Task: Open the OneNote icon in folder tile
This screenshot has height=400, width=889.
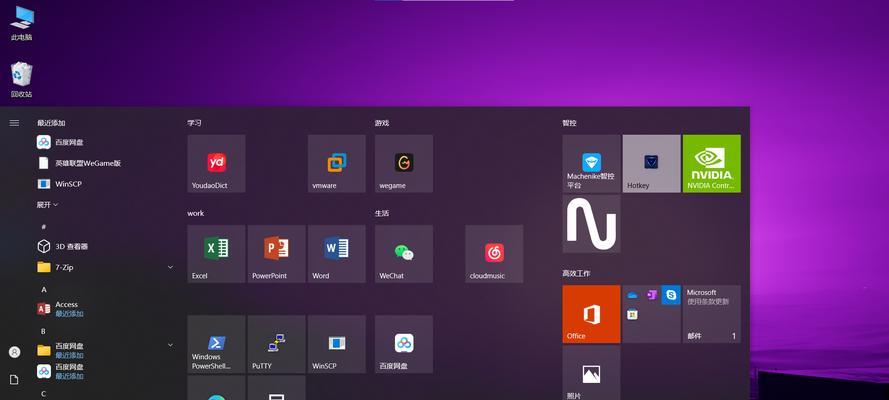Action: click(651, 295)
